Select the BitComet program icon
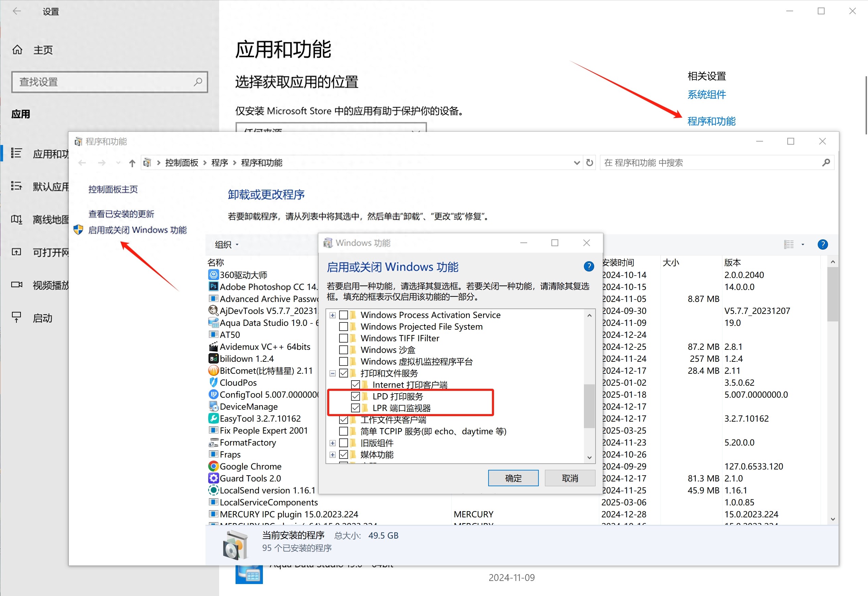Image resolution: width=868 pixels, height=596 pixels. [x=213, y=370]
